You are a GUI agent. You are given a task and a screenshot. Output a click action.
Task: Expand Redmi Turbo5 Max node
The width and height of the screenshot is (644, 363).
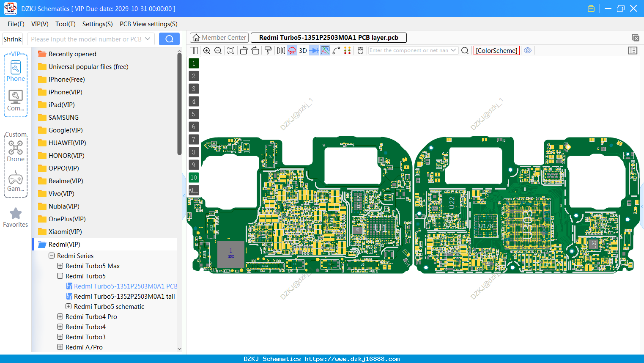(x=60, y=266)
